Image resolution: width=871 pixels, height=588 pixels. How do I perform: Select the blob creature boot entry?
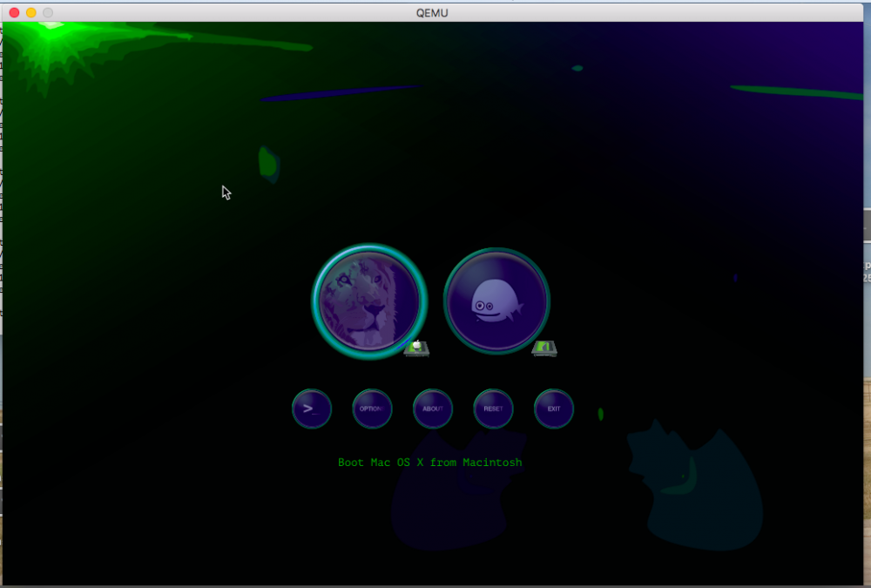click(496, 301)
